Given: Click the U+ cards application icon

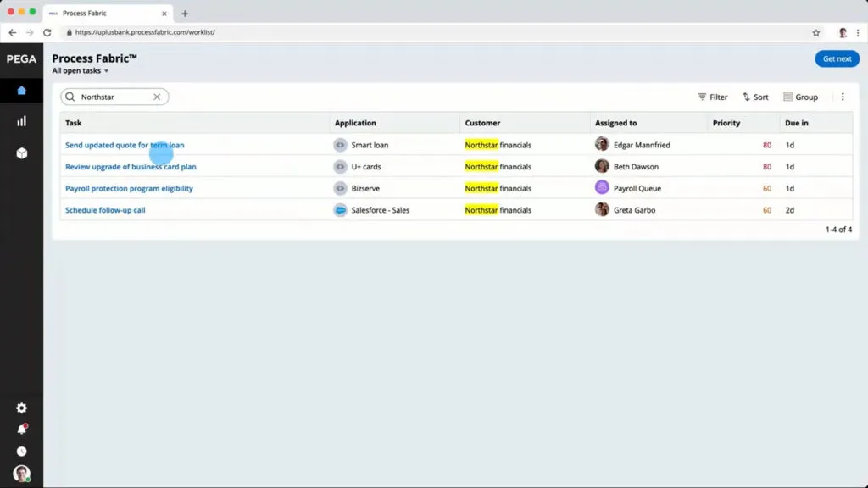Looking at the screenshot, I should (340, 167).
